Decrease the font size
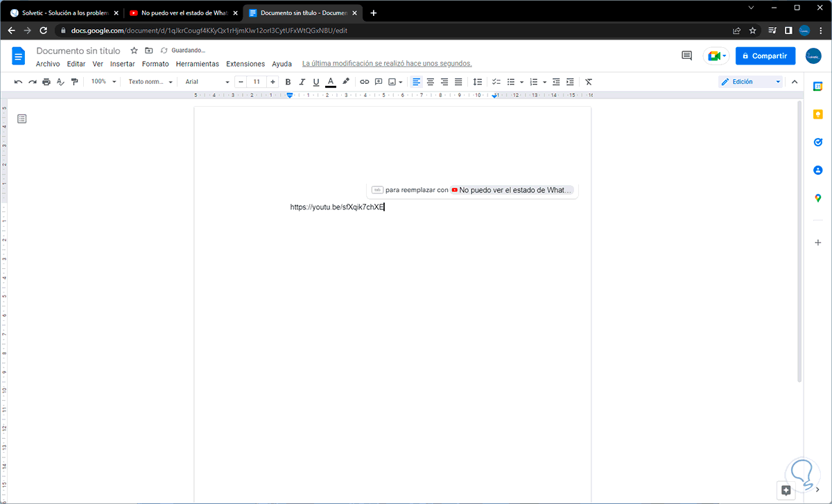The height and width of the screenshot is (504, 832). pos(241,82)
